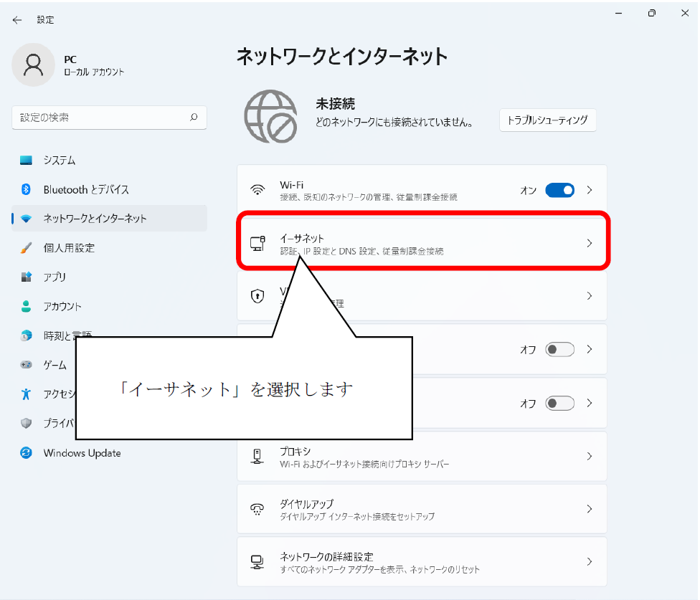
Task: Open Windows Update in the sidebar
Action: pyautogui.click(x=82, y=453)
